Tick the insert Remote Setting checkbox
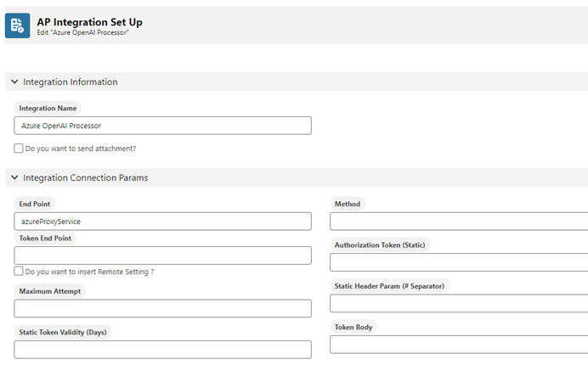This screenshot has height=365, width=588. pos(19,272)
